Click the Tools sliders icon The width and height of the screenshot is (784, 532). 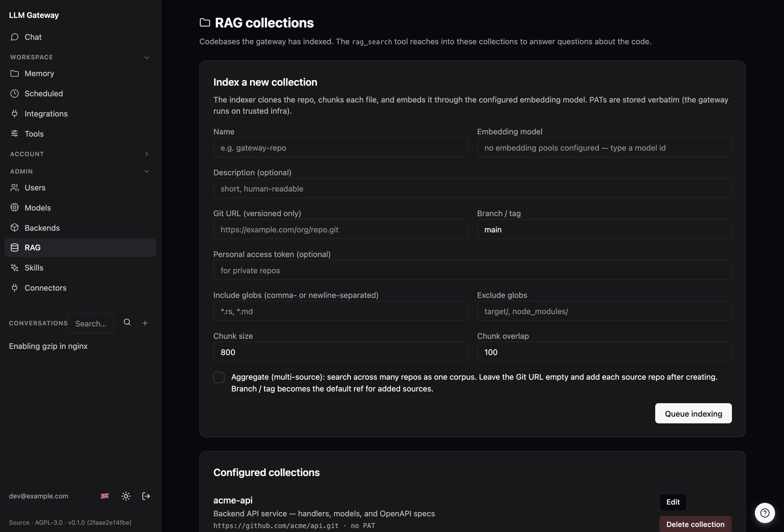pos(15,134)
